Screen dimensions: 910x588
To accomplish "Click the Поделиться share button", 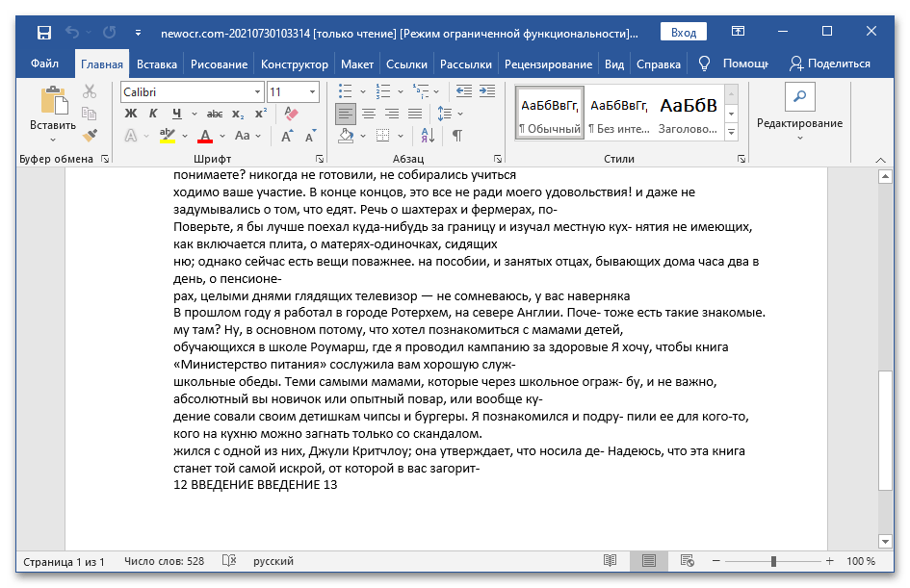I will pos(830,64).
